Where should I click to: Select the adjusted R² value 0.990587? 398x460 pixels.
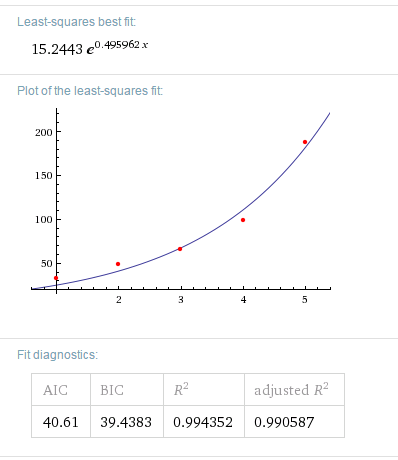pyautogui.click(x=284, y=422)
